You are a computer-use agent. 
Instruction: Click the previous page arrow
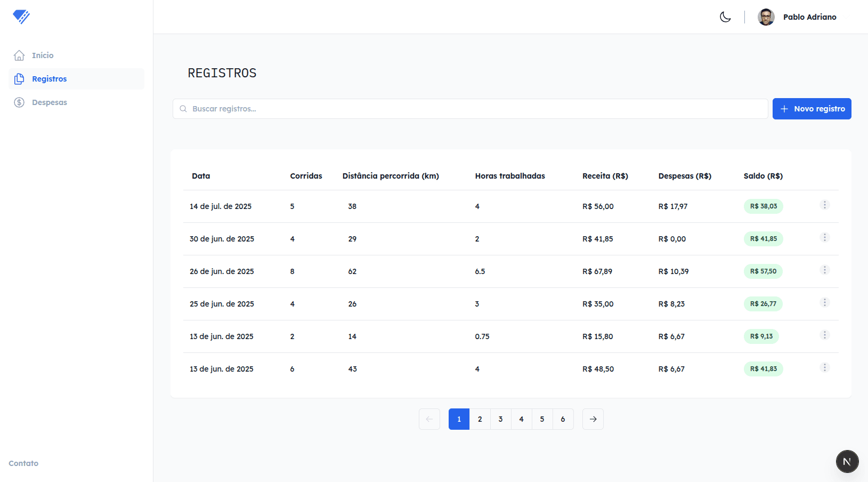tap(429, 419)
